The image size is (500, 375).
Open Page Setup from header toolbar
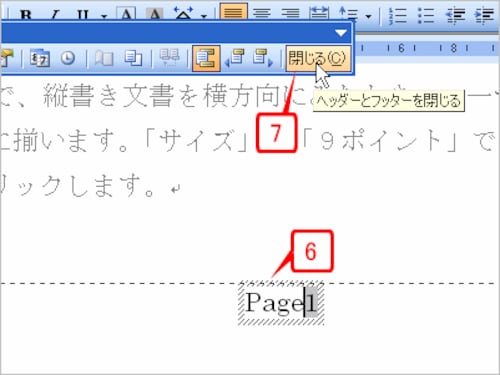(104, 58)
